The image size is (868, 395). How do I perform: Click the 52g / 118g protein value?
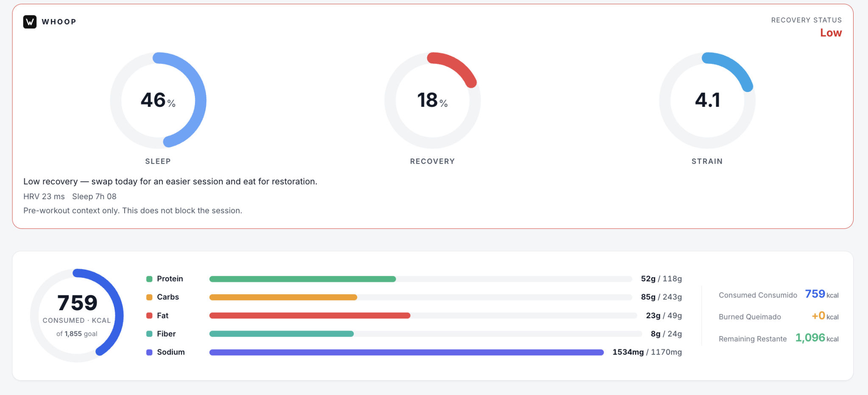pos(661,279)
